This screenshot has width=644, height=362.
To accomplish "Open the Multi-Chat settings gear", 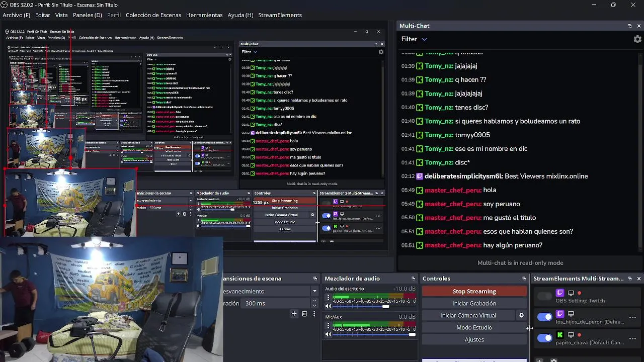I will [637, 39].
